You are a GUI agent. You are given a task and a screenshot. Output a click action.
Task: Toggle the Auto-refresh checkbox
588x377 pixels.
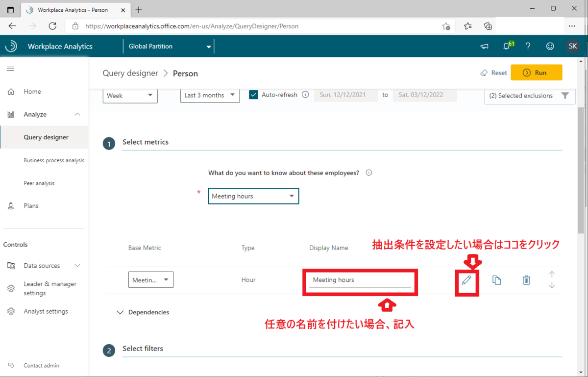(x=253, y=95)
